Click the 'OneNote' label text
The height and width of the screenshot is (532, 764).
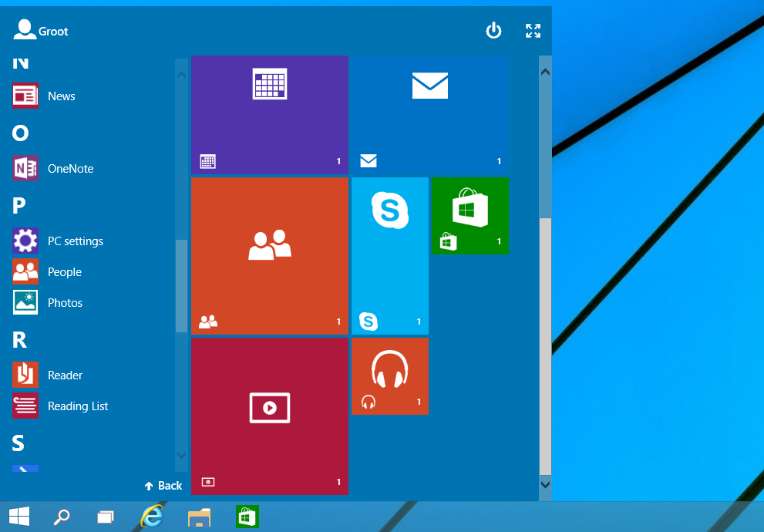click(71, 169)
